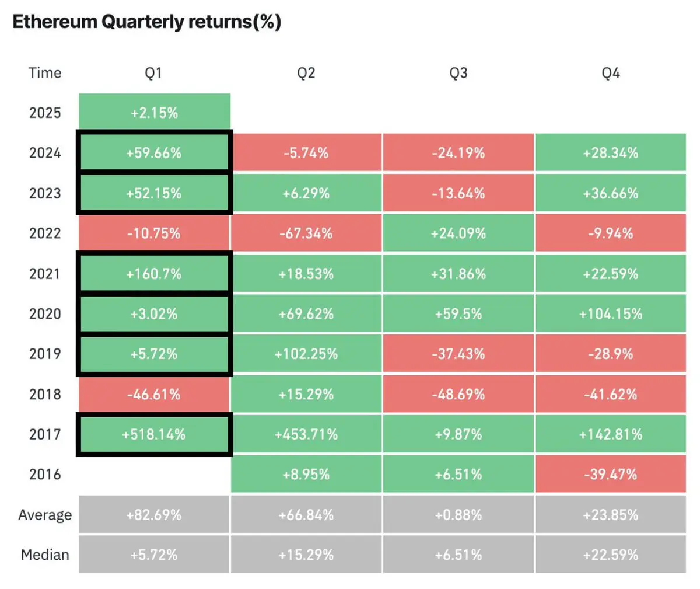Click the Ethereum Quarterly returns(%) title
Image resolution: width=700 pixels, height=589 pixels.
(146, 22)
